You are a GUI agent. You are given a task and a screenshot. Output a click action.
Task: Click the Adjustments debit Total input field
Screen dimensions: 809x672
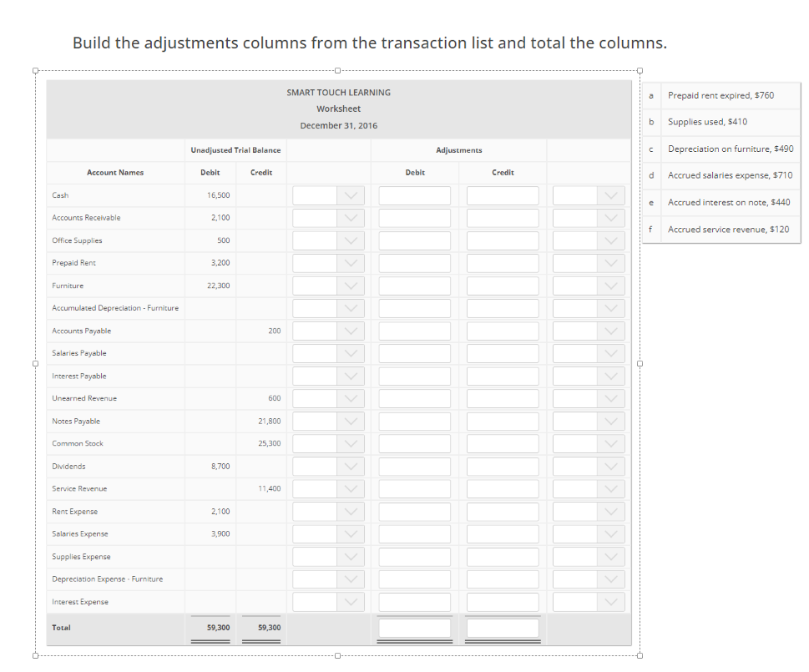point(415,628)
